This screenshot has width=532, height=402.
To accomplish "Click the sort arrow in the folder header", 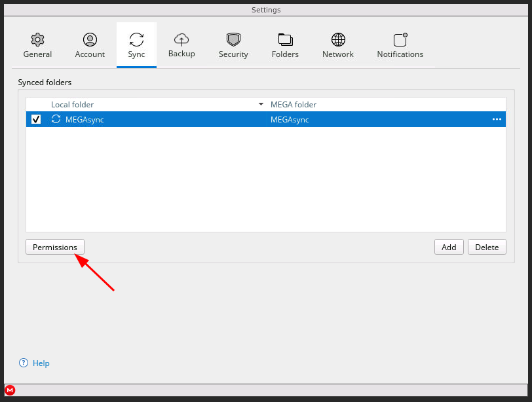I will click(x=261, y=104).
